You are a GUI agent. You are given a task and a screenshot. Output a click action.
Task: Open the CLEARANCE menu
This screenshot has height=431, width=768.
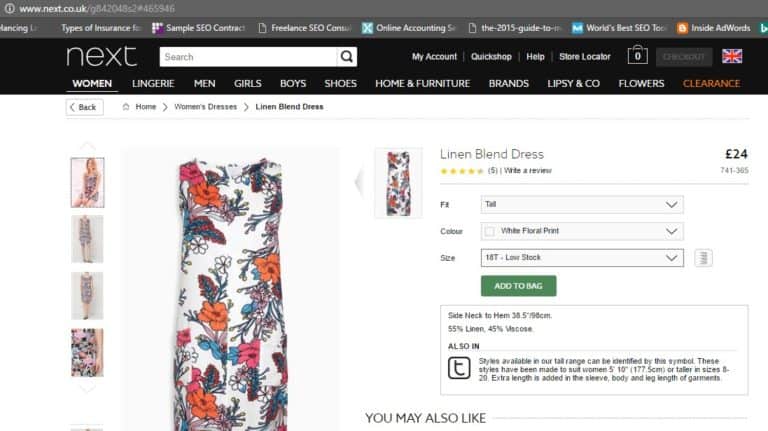pos(711,83)
